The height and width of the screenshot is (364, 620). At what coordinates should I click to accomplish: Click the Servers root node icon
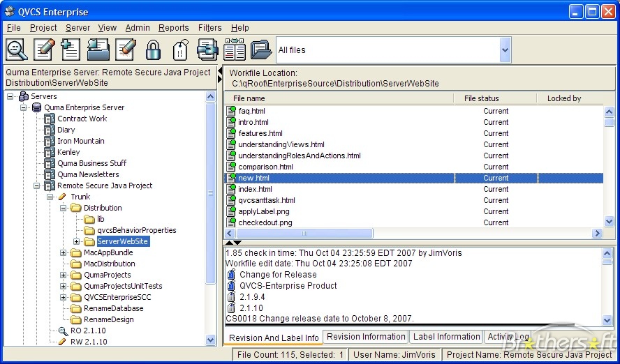[x=24, y=96]
